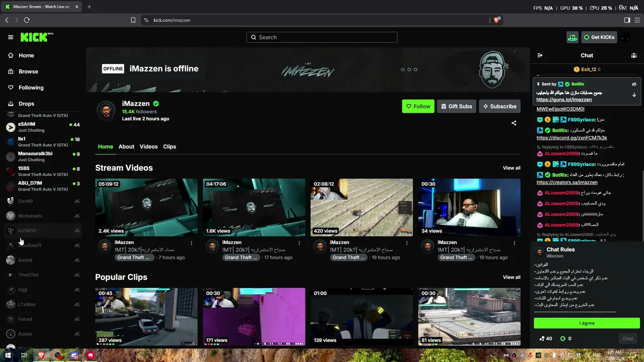Play the 81 views popular clip
The height and width of the screenshot is (362, 644).
click(x=469, y=317)
